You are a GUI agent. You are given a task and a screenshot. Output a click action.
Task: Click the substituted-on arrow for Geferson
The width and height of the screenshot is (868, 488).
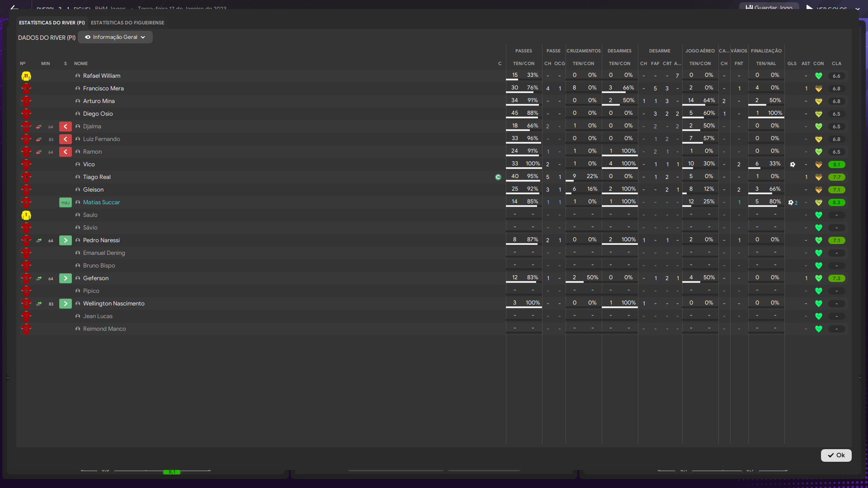(x=66, y=278)
